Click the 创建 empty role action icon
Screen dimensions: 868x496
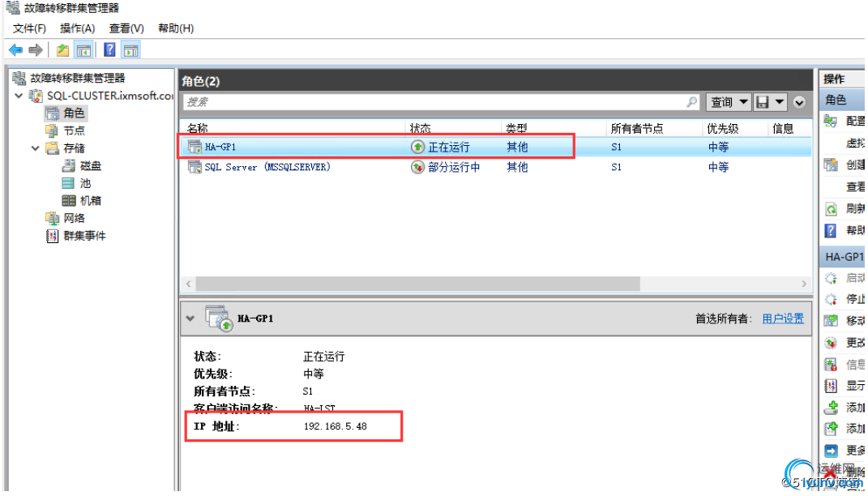click(x=831, y=165)
